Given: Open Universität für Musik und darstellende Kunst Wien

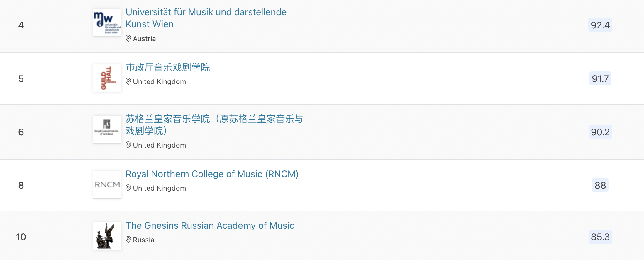Looking at the screenshot, I should click(206, 18).
